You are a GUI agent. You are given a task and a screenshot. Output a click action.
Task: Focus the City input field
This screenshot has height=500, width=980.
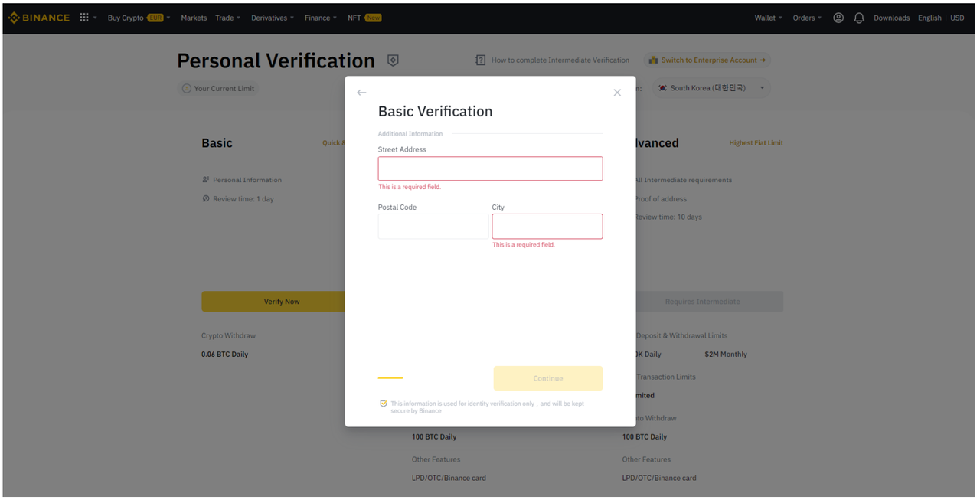(x=547, y=226)
